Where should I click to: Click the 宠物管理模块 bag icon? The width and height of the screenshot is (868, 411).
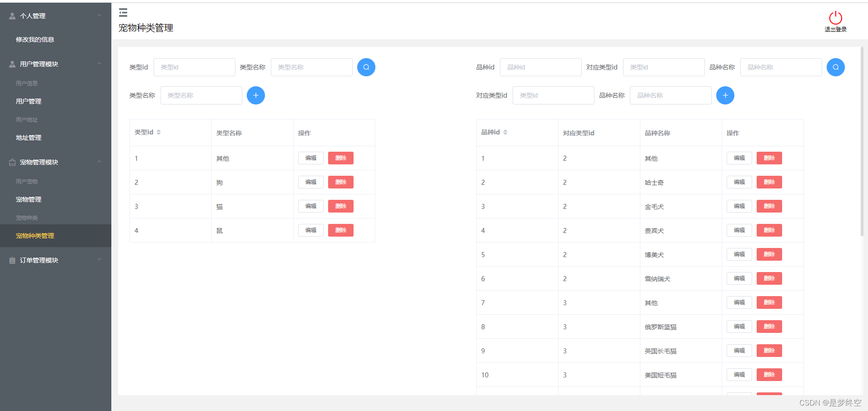12,162
